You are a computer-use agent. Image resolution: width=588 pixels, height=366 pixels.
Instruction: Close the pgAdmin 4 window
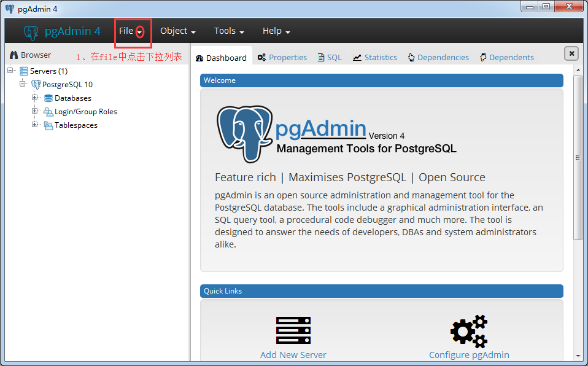coord(568,6)
